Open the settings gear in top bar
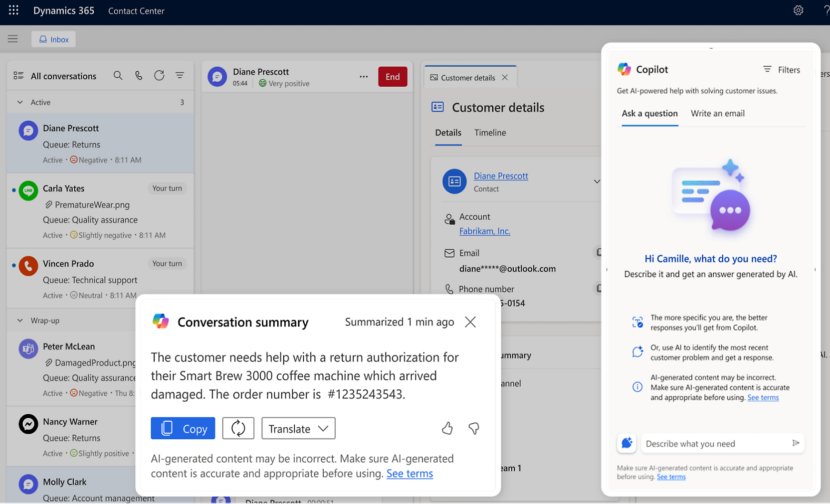This screenshot has height=504, width=830. [x=798, y=10]
